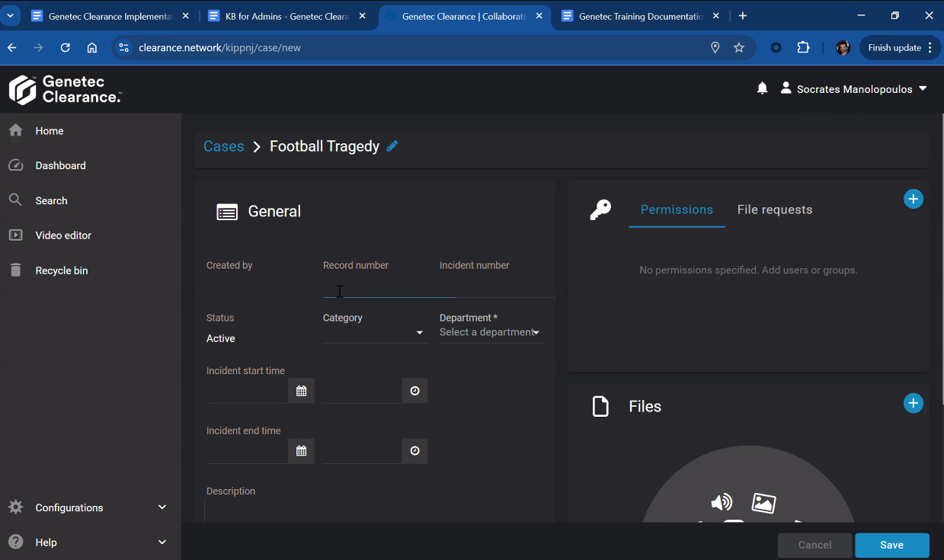Go to Video editor in sidebar

(63, 235)
